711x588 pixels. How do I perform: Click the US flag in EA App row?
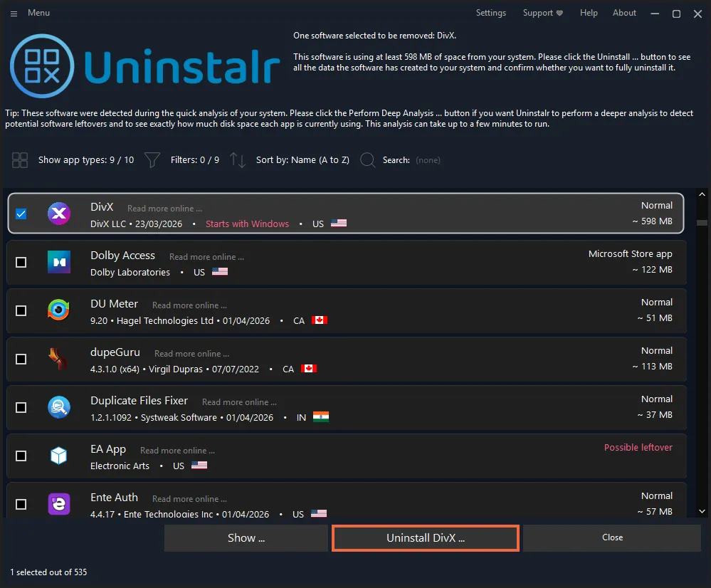(199, 466)
